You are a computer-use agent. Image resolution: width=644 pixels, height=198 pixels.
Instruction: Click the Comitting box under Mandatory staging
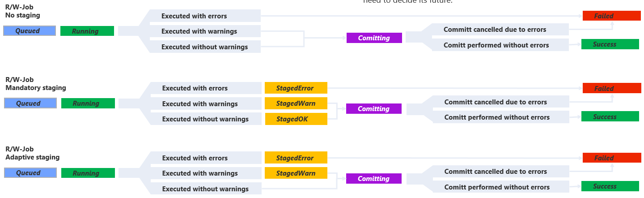point(373,109)
